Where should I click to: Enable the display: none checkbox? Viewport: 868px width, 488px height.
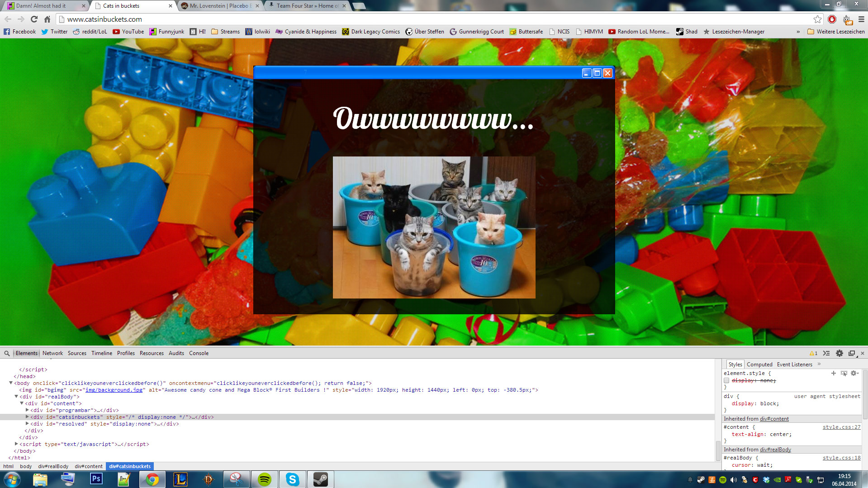pyautogui.click(x=726, y=381)
